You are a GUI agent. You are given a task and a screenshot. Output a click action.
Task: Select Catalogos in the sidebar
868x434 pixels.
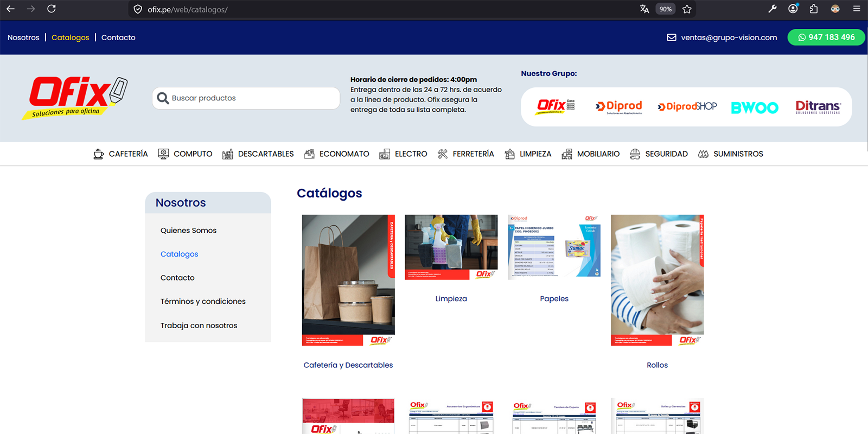(x=179, y=254)
